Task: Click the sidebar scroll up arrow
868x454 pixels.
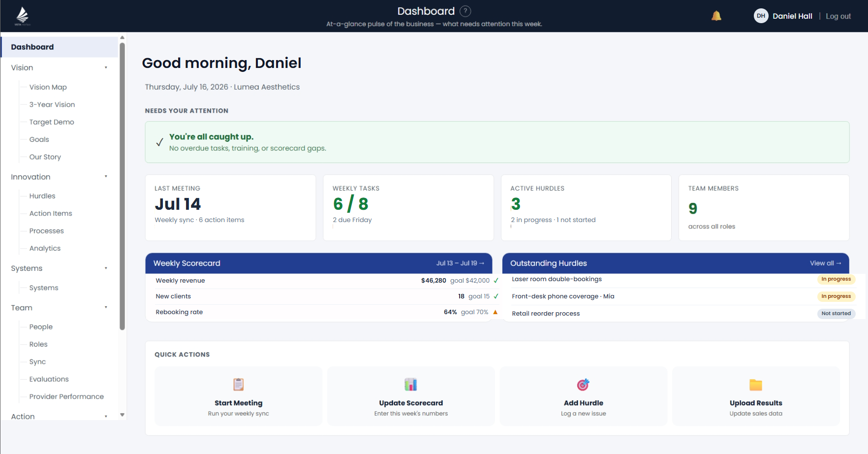Action: 122,37
